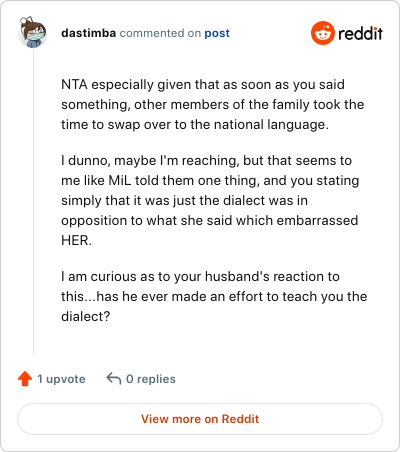Click the paragraph starting 'NTA especially given'
This screenshot has height=452, width=400.
(x=213, y=105)
